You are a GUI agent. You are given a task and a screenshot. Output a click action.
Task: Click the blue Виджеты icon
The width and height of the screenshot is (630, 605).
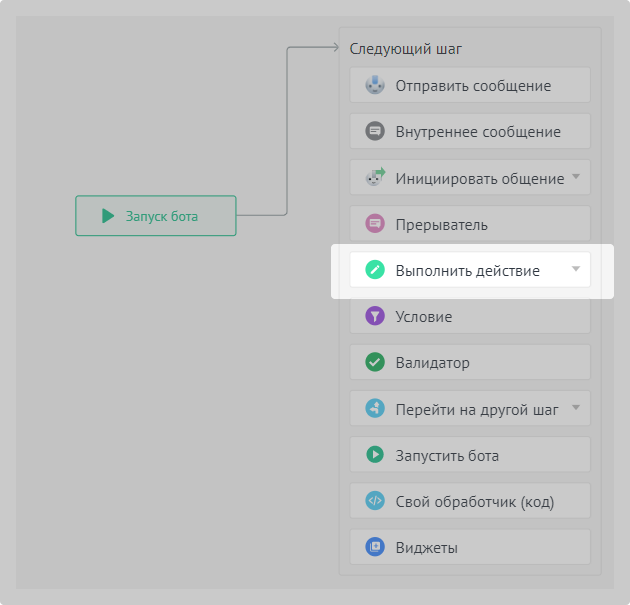pos(375,547)
